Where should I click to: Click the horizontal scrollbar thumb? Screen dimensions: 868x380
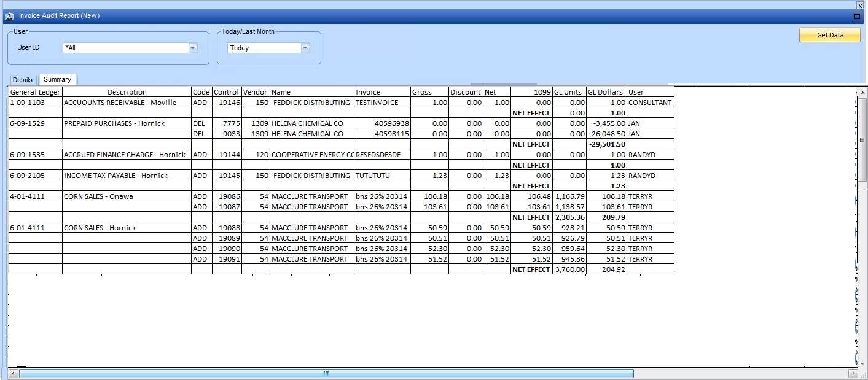click(x=326, y=373)
